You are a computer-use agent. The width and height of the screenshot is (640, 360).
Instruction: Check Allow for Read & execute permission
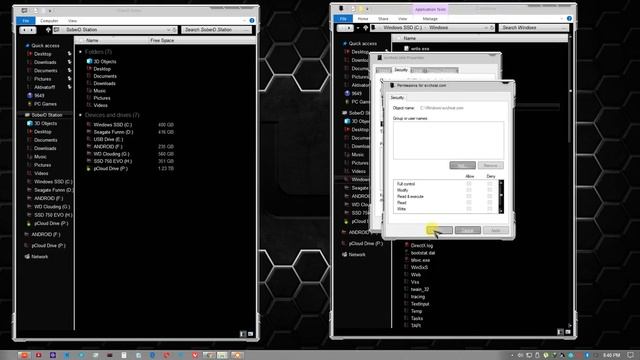[469, 196]
